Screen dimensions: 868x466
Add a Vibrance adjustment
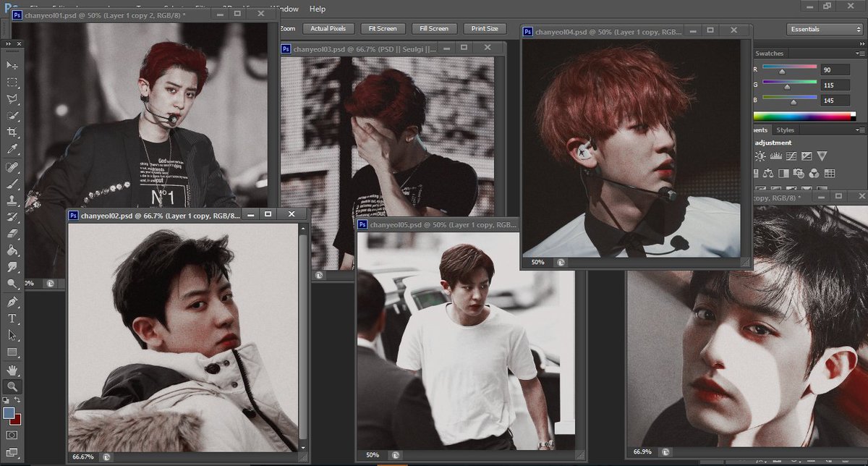coord(822,156)
